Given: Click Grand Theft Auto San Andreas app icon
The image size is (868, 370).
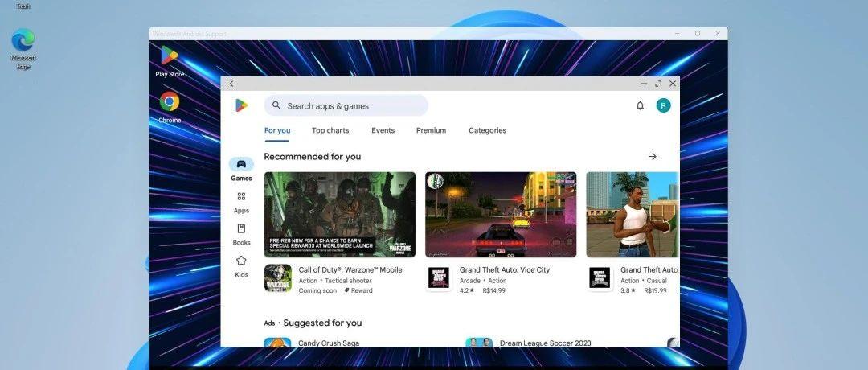Looking at the screenshot, I should point(600,278).
